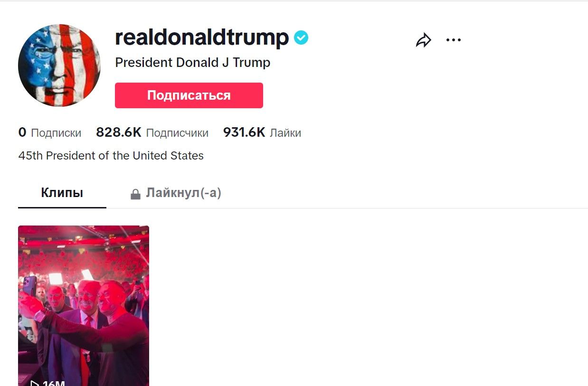
Task: Click the play icon on the video thumbnail
Action: (x=35, y=383)
